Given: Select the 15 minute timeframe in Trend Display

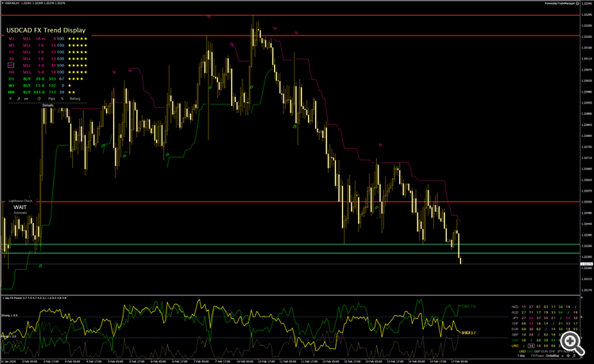Looking at the screenshot, I should pyautogui.click(x=11, y=52).
